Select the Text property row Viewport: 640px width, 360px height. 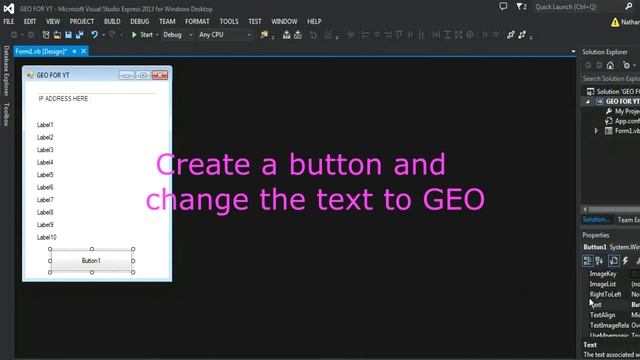click(611, 304)
